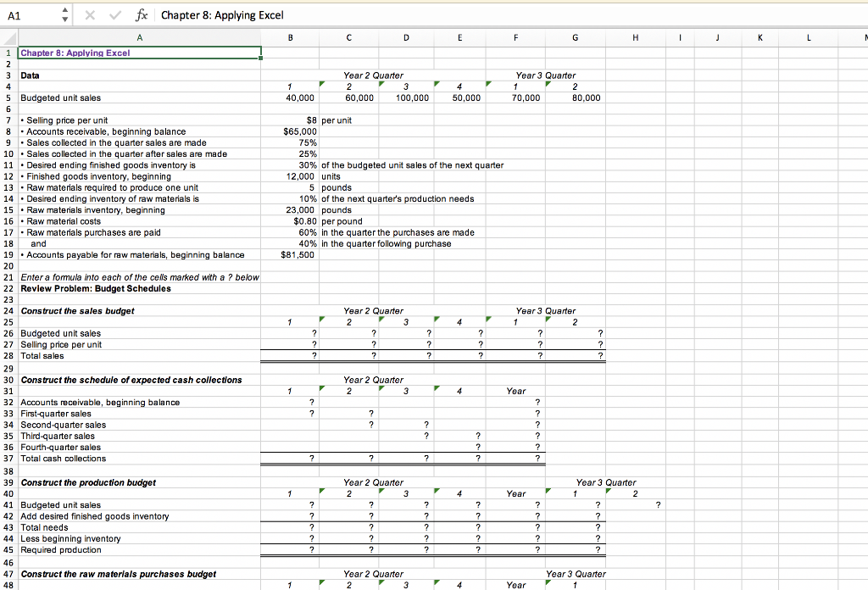This screenshot has height=590, width=868.
Task: Select the $0.80 per pound cost cell
Action: pyautogui.click(x=290, y=221)
